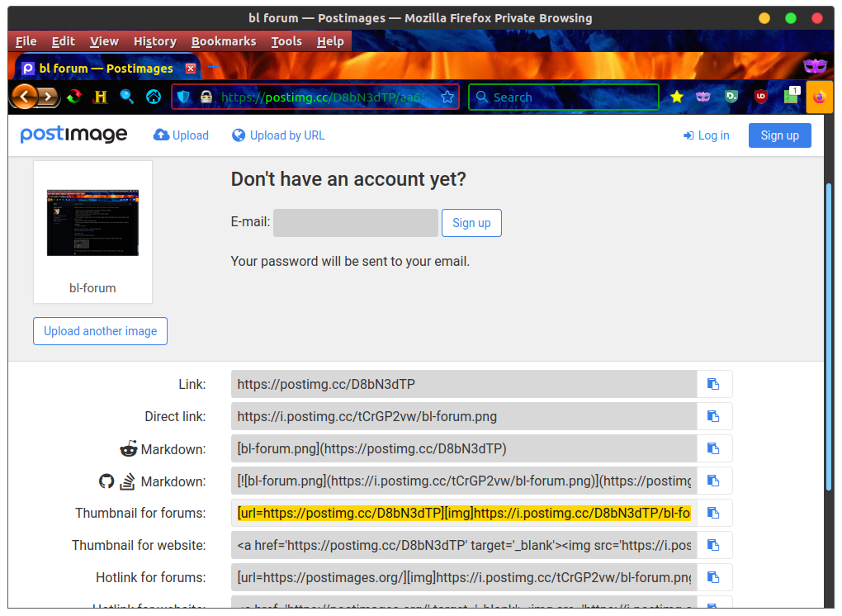Select Hotlink for forums text field
Viewport: 842px width, 616px height.
pyautogui.click(x=464, y=577)
